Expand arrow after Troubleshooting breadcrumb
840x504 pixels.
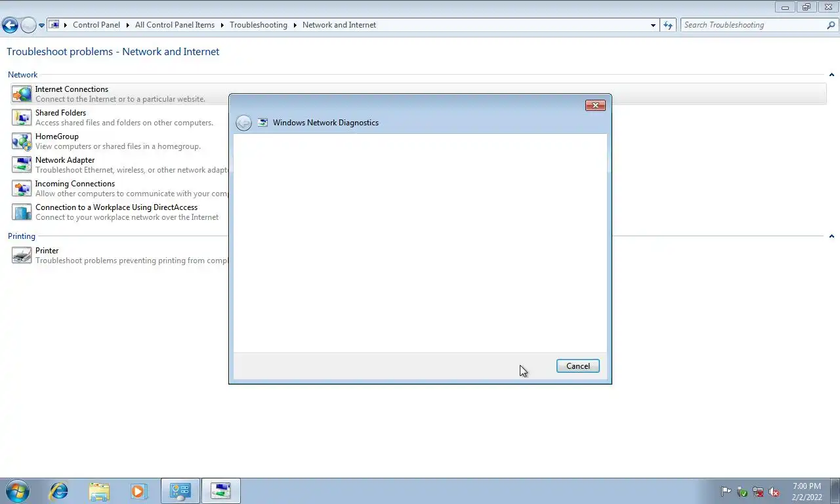point(295,25)
